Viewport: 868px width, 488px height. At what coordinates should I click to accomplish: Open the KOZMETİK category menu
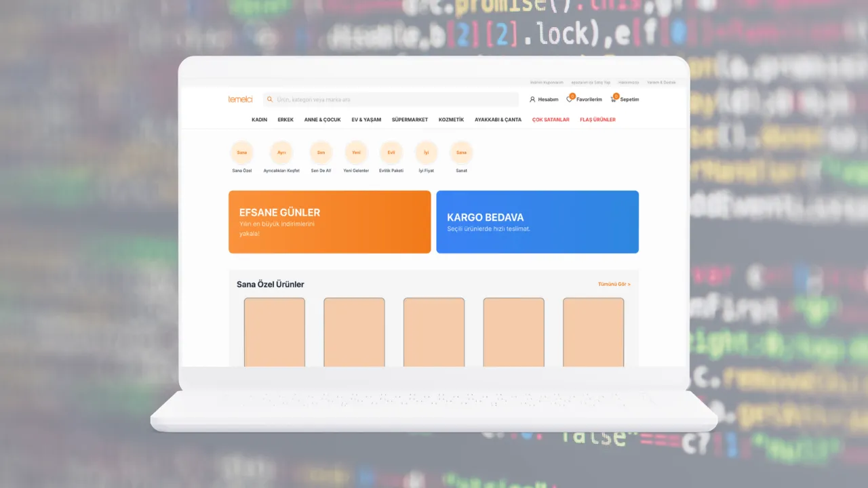click(x=451, y=120)
